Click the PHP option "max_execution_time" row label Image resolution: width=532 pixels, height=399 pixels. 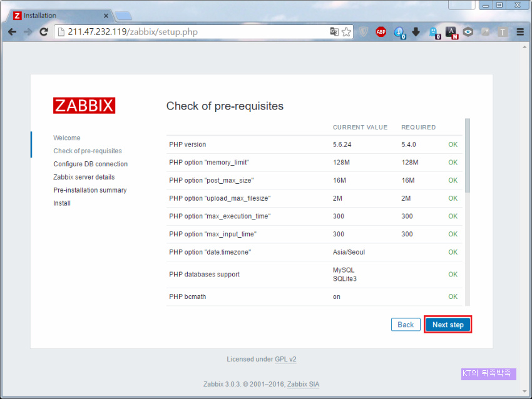tap(220, 216)
